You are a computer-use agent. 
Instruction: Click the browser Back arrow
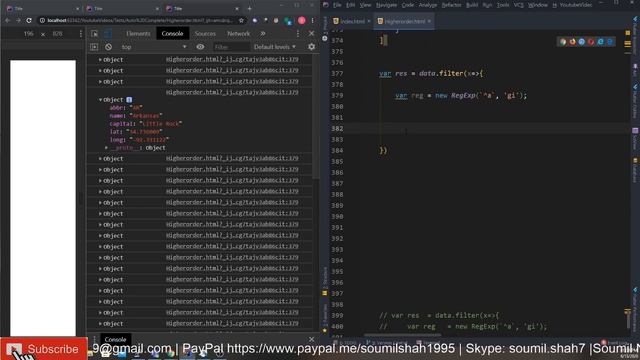[x=7, y=20]
